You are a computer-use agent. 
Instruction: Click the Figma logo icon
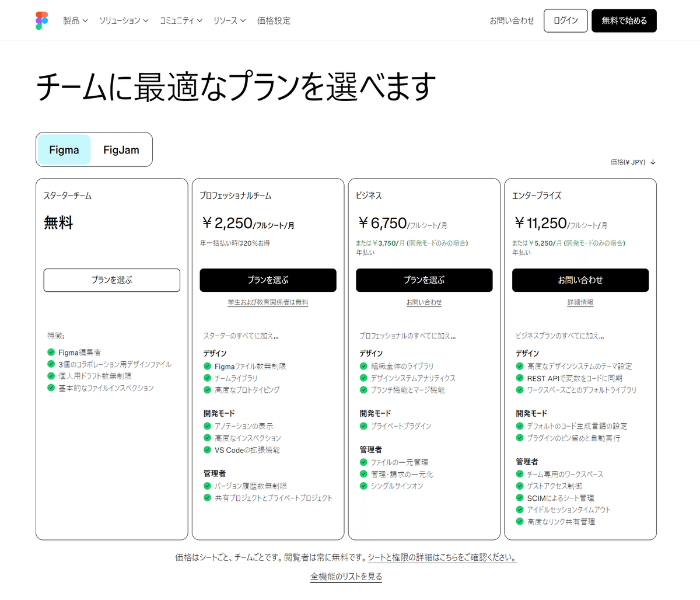pos(41,20)
